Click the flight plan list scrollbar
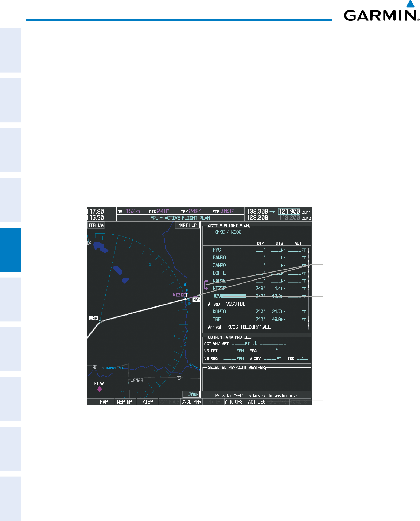 click(309, 288)
